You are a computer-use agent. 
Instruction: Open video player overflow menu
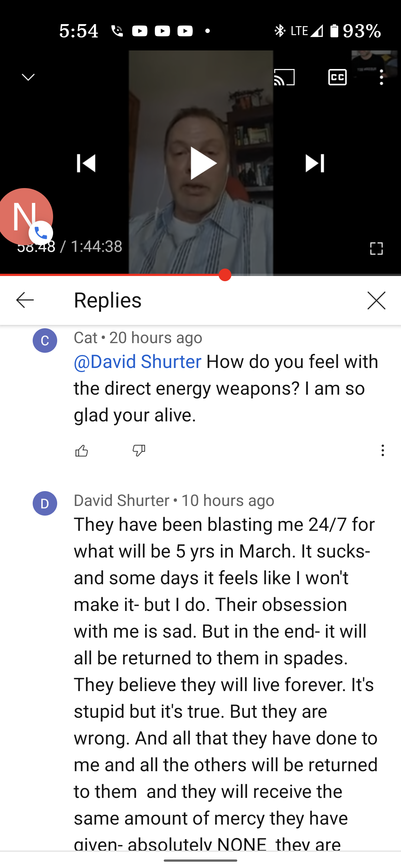tap(381, 77)
